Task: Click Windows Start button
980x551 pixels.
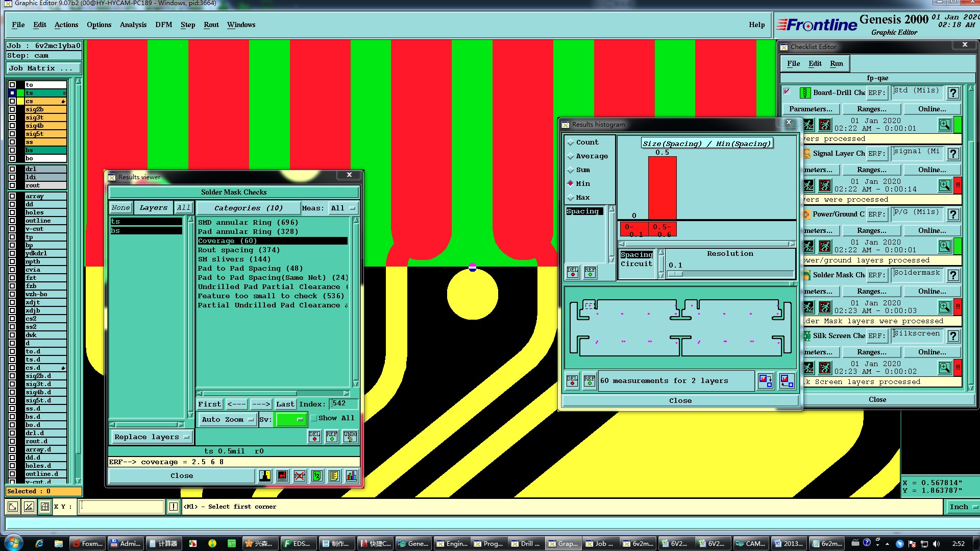Action: pyautogui.click(x=13, y=542)
